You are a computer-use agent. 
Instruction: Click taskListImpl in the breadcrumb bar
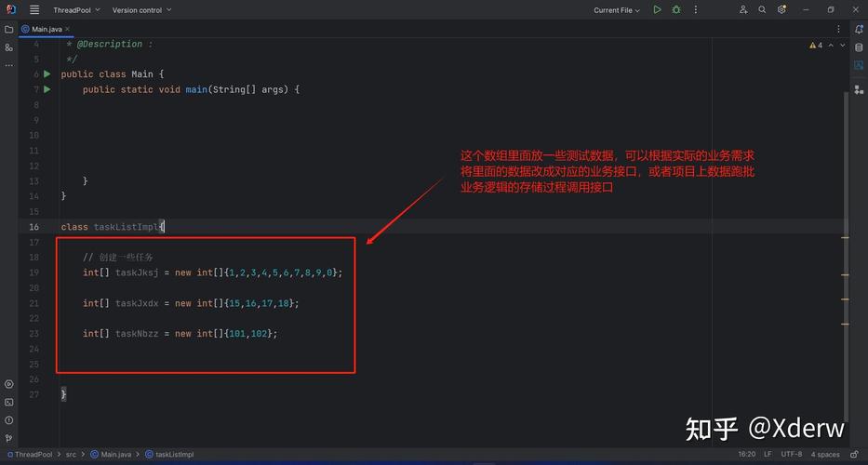pos(169,455)
